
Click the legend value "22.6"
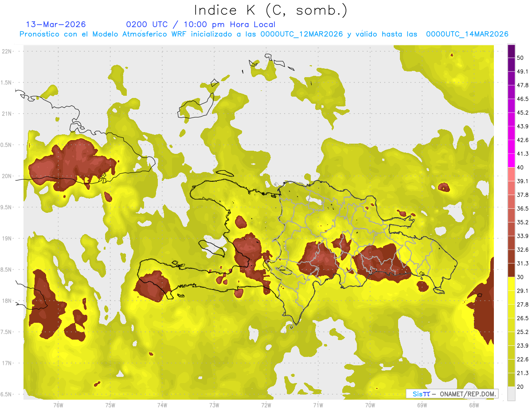(x=523, y=360)
